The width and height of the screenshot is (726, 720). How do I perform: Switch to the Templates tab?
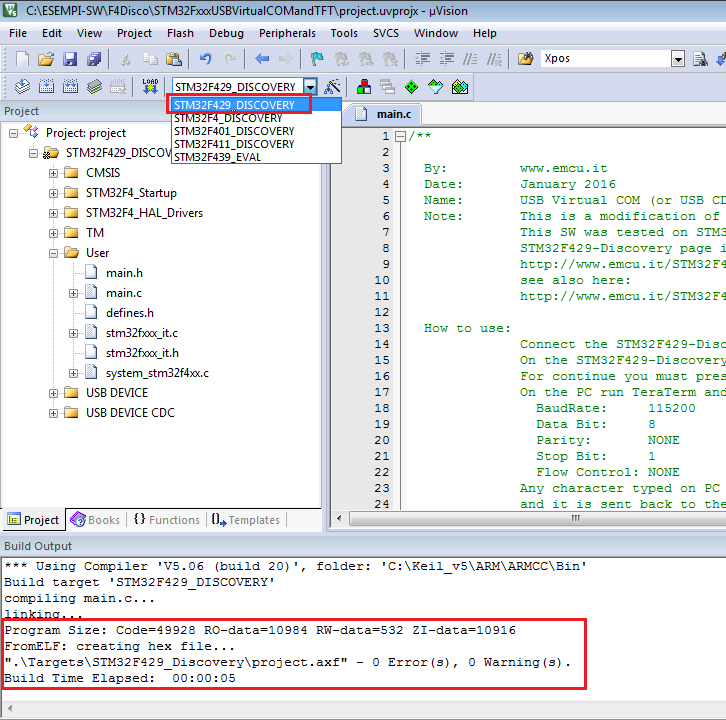[245, 520]
